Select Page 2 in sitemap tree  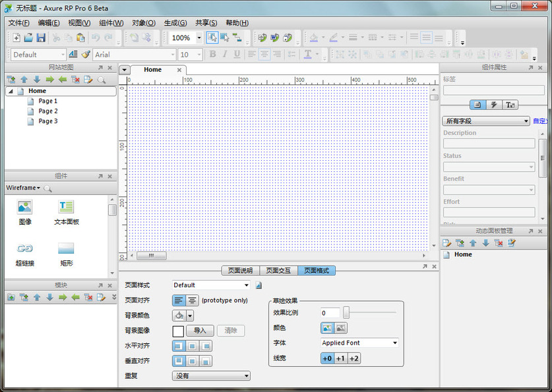tap(48, 111)
